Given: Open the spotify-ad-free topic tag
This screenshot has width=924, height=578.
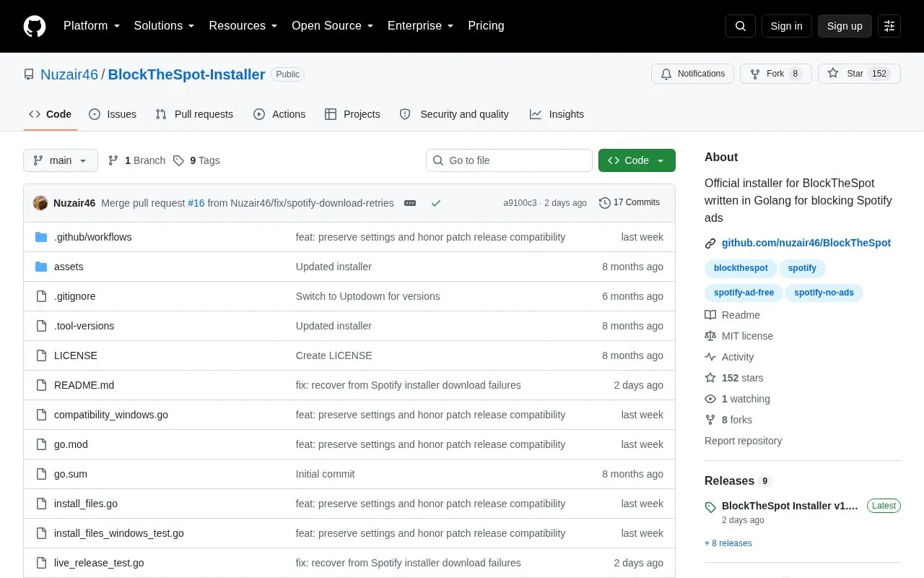Looking at the screenshot, I should pos(744,293).
